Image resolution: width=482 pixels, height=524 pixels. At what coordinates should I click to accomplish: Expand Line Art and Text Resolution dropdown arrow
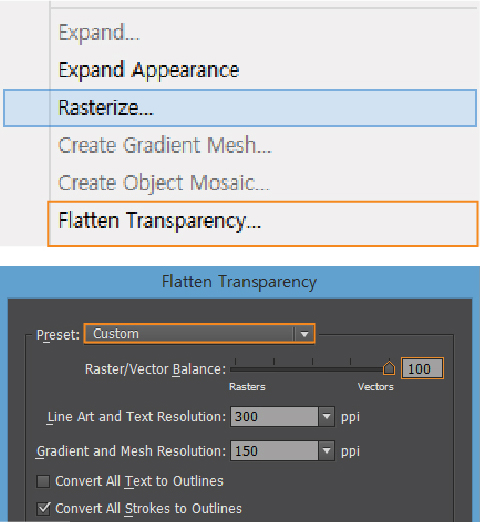(326, 416)
